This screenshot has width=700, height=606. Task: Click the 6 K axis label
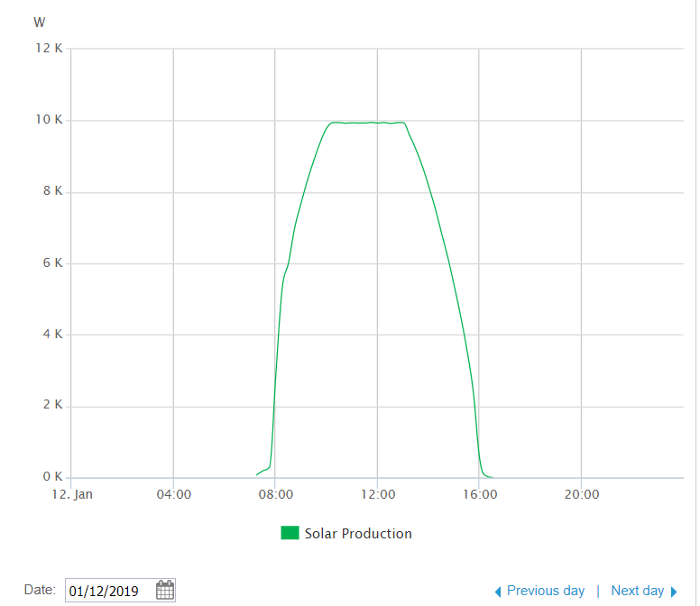[52, 262]
